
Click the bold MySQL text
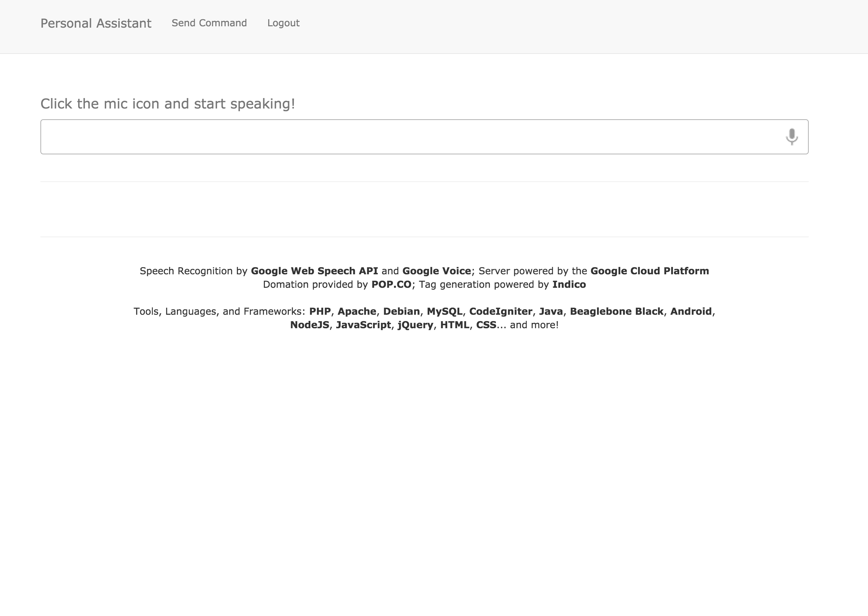click(x=444, y=311)
